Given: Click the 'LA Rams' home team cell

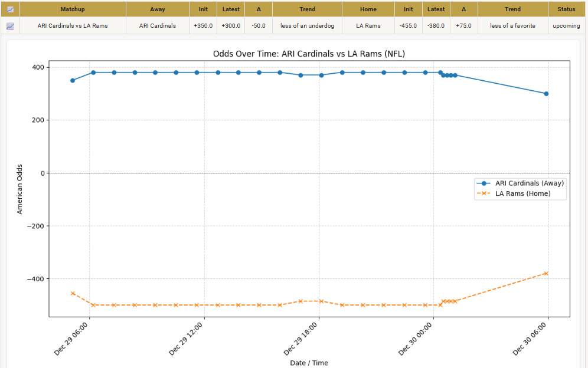Looking at the screenshot, I should (368, 25).
